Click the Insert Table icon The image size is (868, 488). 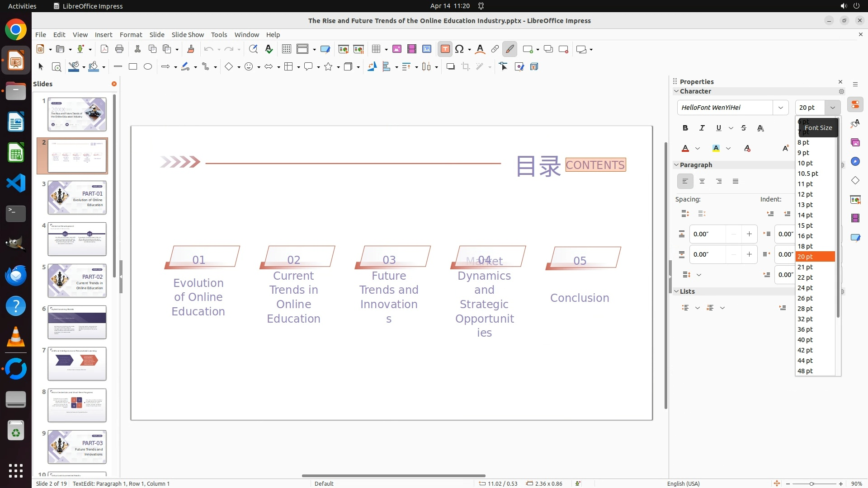tap(376, 49)
